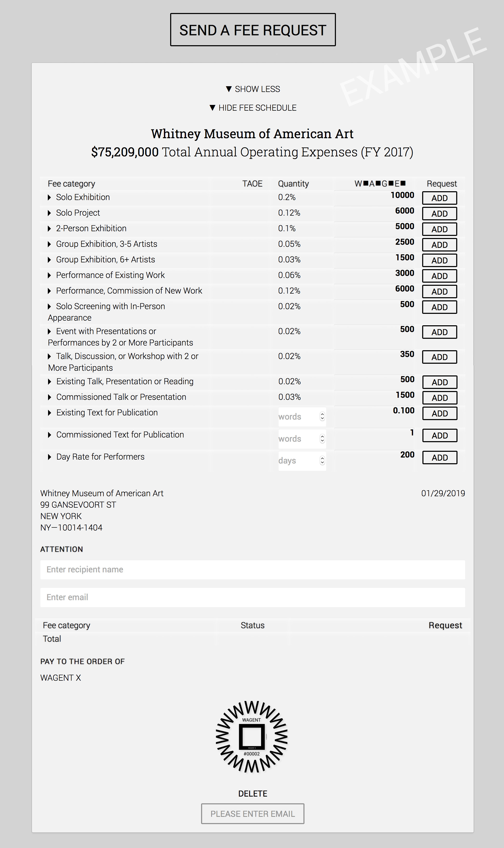Expand the Solo Project fee row
This screenshot has height=848, width=504.
[x=49, y=213]
